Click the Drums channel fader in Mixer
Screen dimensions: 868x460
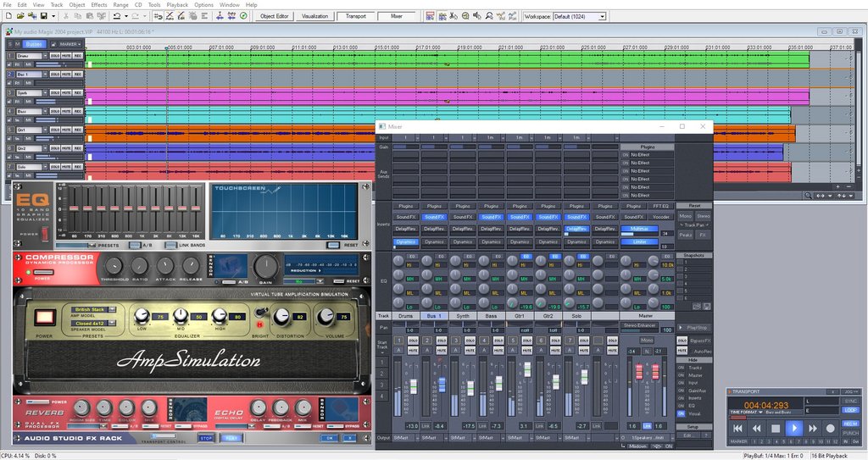point(413,385)
